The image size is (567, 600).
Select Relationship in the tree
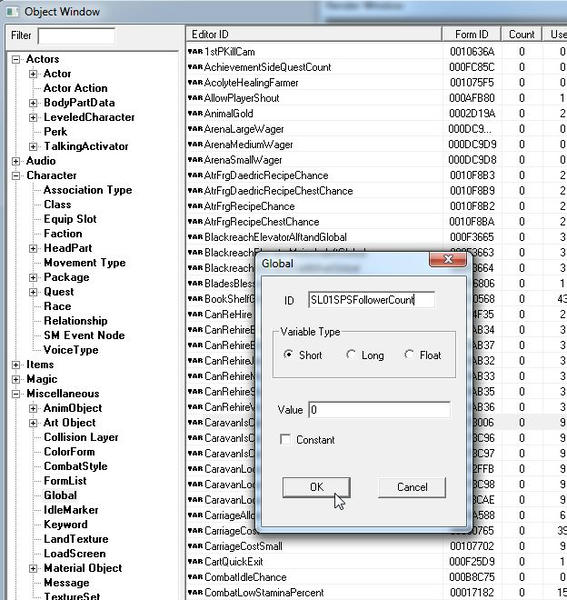75,321
